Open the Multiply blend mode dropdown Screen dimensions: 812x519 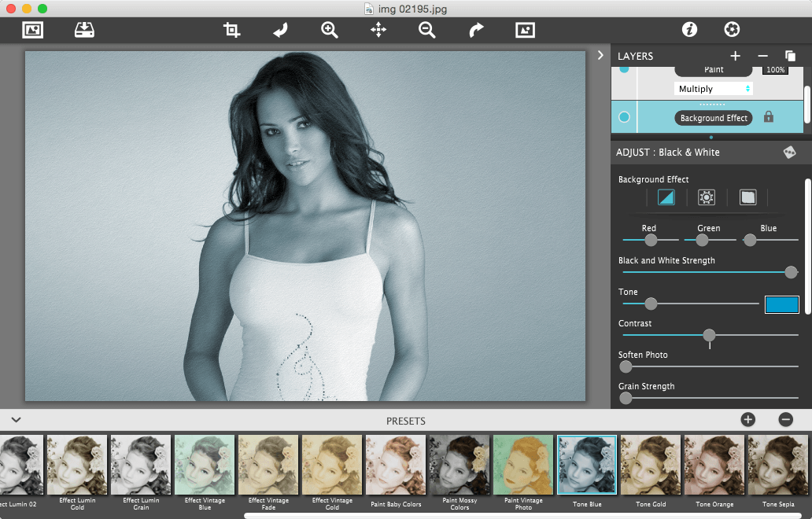(713, 88)
